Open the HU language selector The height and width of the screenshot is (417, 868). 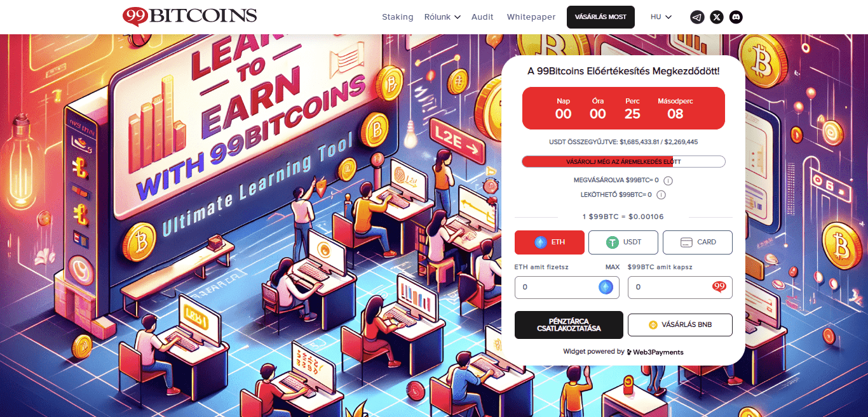[661, 17]
